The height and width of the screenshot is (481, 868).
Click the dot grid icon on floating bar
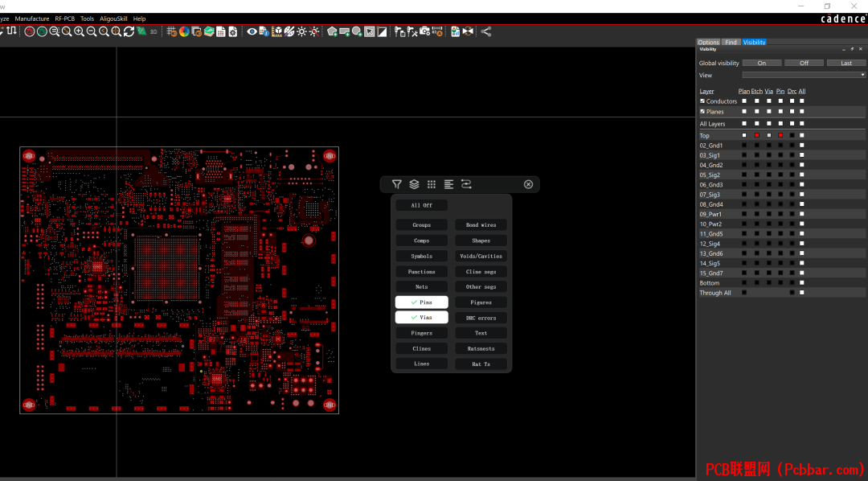pos(432,184)
